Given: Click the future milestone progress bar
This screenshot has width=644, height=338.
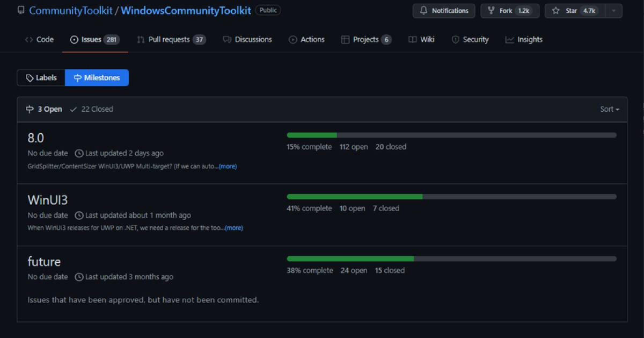Looking at the screenshot, I should (451, 258).
